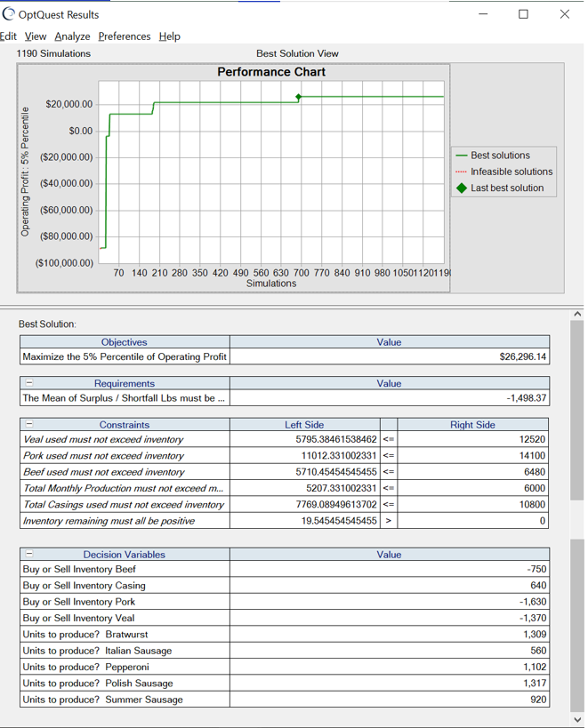The image size is (588, 728).
Task: Click the Right Side column header
Action: pos(473,424)
